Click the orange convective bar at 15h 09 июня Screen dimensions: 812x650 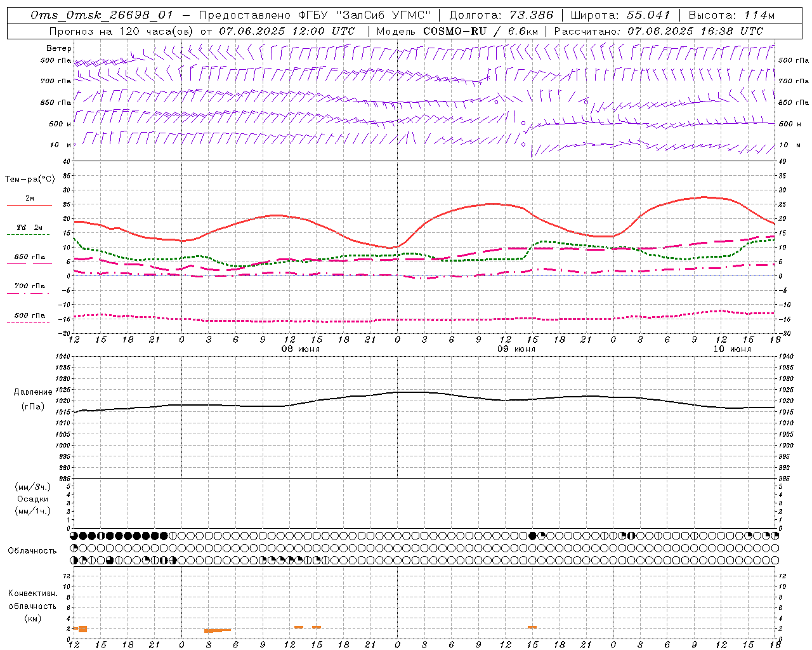coord(532,627)
